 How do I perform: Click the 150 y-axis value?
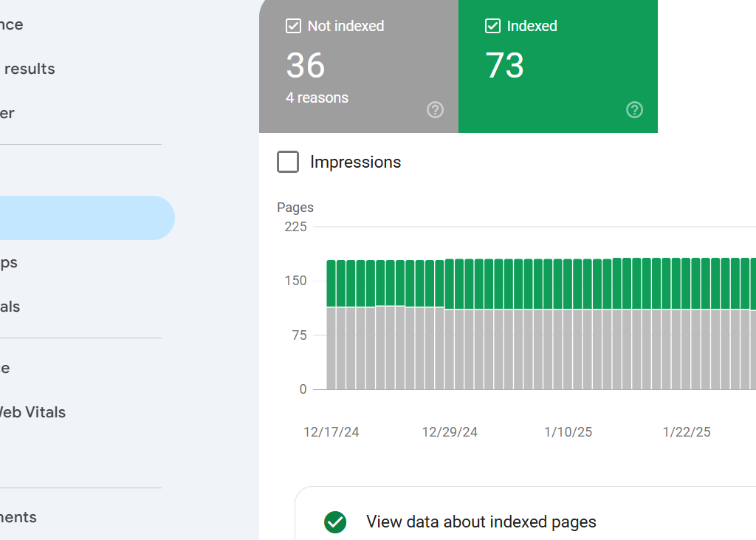[295, 281]
